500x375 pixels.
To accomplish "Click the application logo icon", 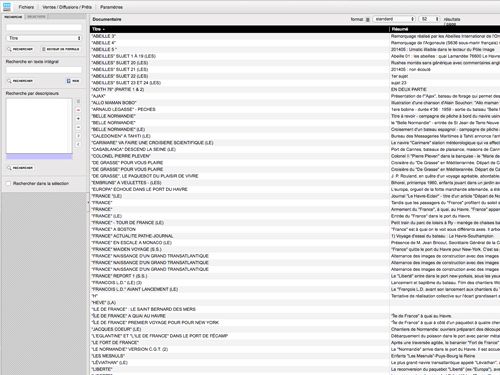I will (x=7, y=7).
